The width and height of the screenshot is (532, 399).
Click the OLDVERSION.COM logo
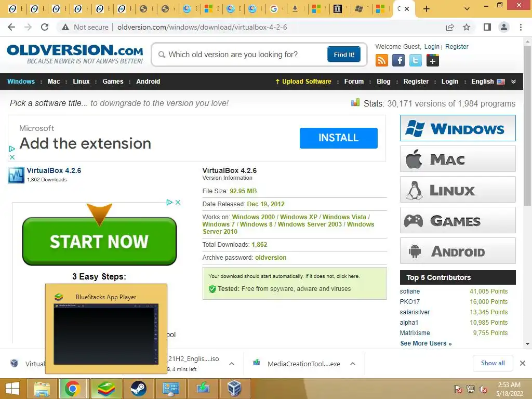[75, 54]
